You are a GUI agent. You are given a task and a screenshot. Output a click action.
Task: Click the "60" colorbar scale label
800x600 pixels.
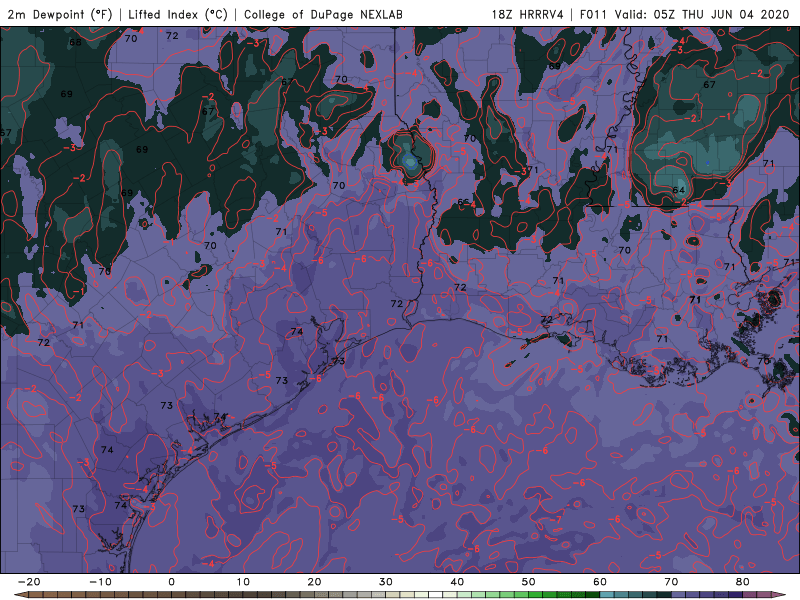click(600, 582)
